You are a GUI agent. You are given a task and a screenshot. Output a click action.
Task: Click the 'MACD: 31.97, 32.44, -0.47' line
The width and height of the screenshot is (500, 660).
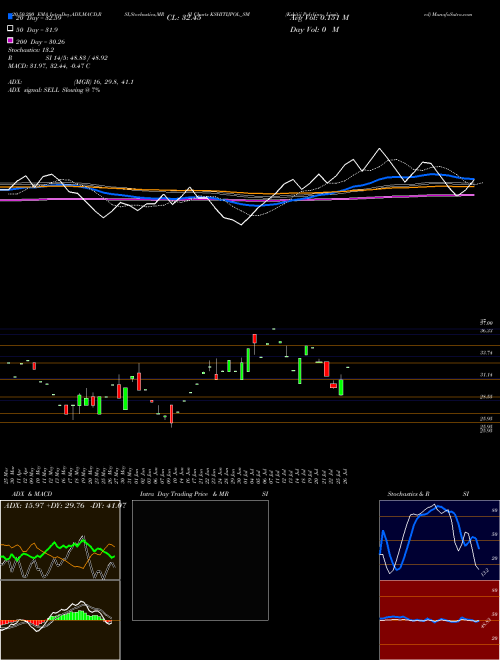pos(49,66)
